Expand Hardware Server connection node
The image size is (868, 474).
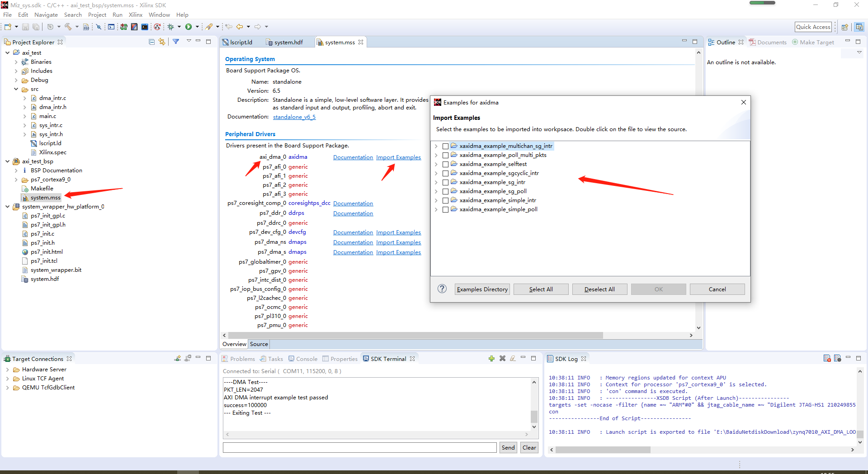[x=8, y=370]
